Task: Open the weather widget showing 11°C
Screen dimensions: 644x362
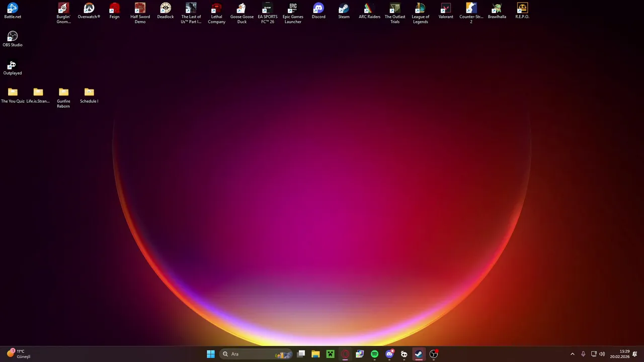Action: (x=19, y=354)
